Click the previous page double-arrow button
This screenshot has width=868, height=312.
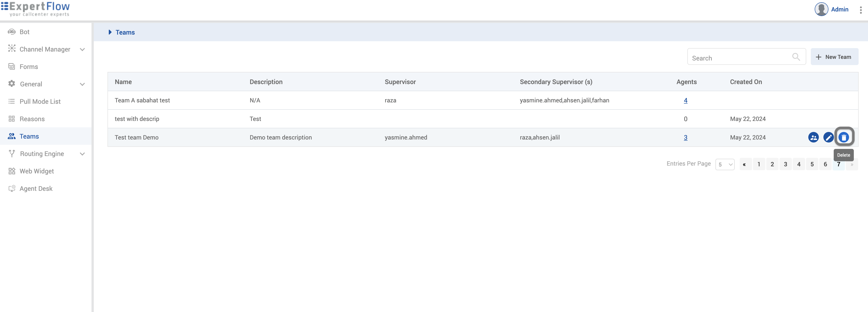[744, 164]
